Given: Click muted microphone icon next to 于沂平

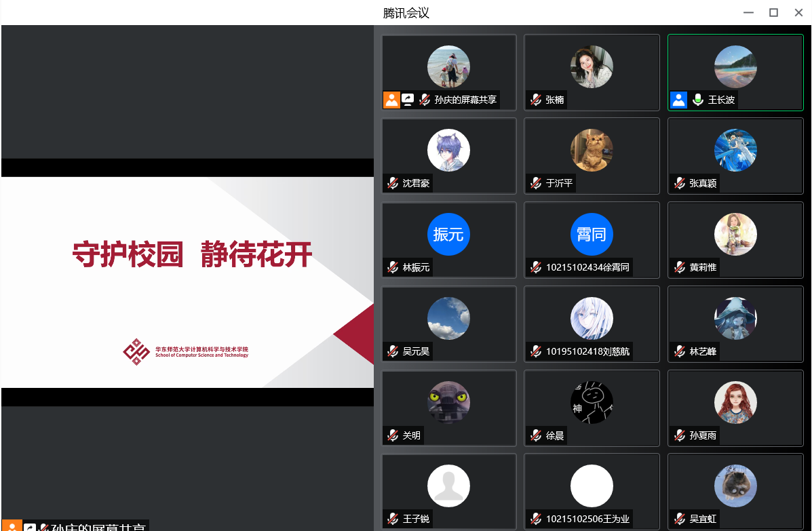Looking at the screenshot, I should [536, 183].
